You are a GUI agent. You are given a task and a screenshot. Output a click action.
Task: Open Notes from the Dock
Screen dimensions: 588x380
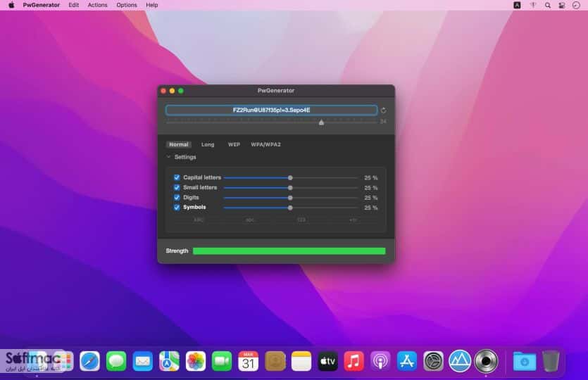(x=301, y=361)
